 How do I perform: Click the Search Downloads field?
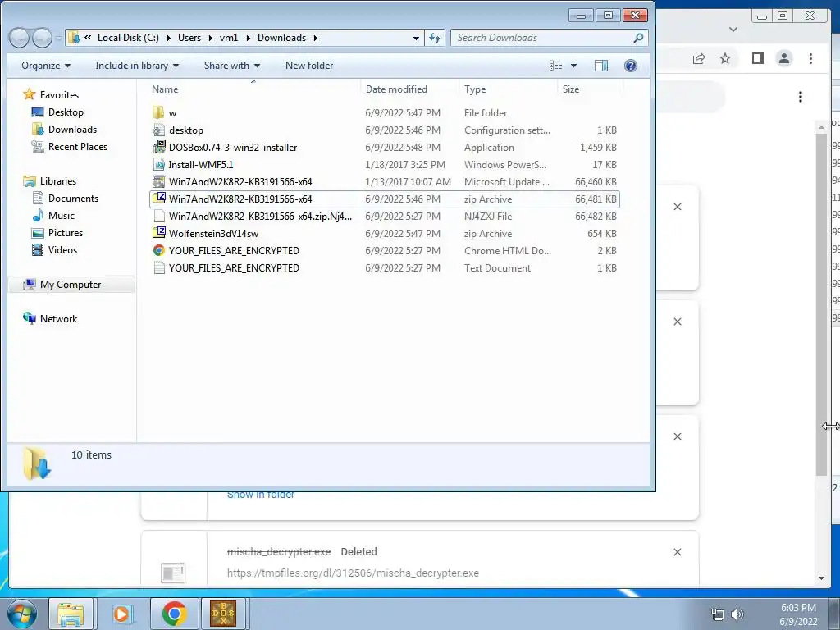549,38
